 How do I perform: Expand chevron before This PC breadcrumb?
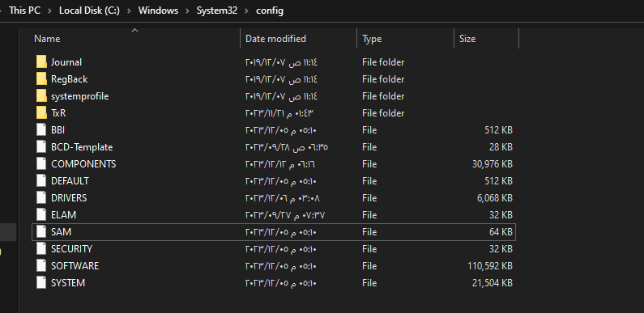click(2, 11)
